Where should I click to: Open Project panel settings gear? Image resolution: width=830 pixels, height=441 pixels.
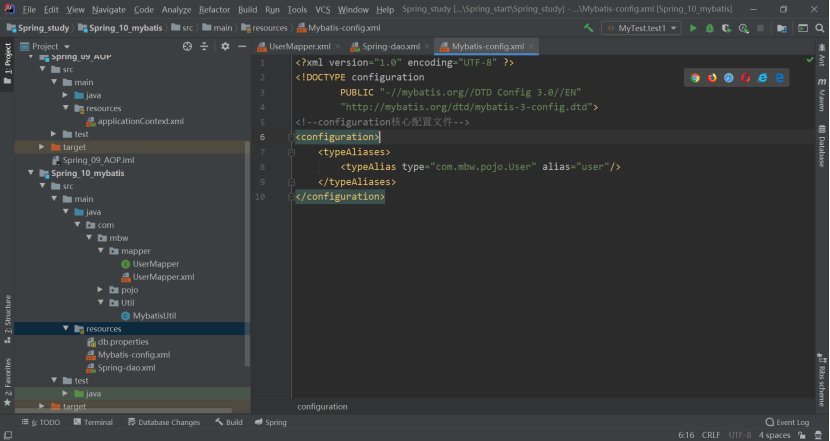coord(225,47)
